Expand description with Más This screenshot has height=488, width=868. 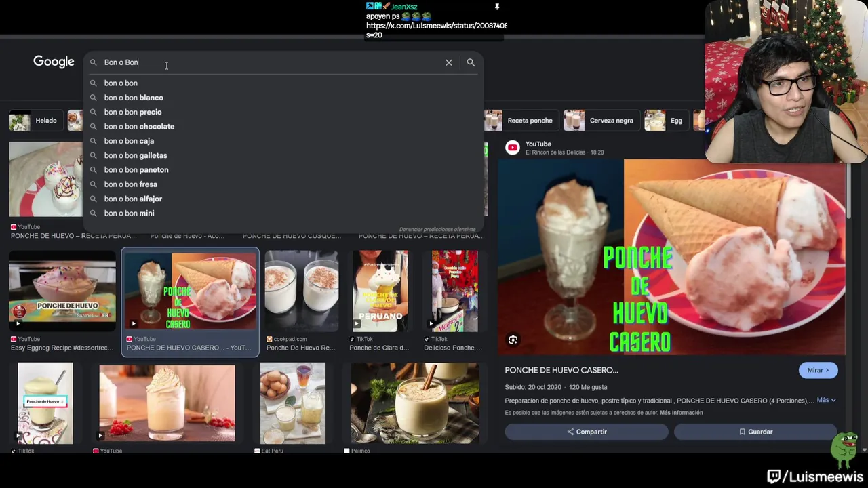pyautogui.click(x=826, y=400)
